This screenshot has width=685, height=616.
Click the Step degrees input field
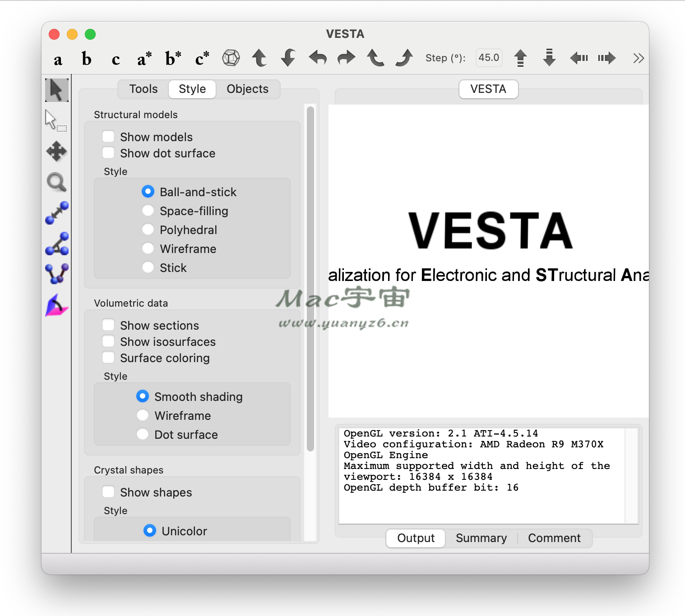click(x=489, y=58)
